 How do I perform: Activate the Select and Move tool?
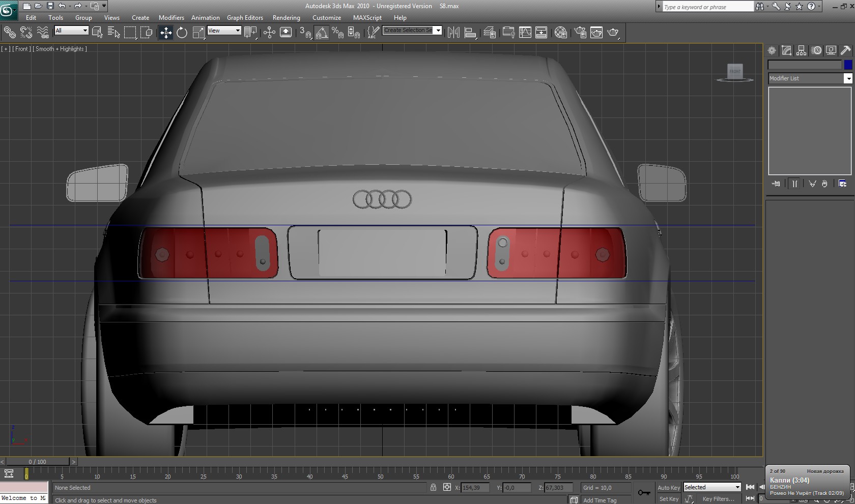[x=166, y=33]
